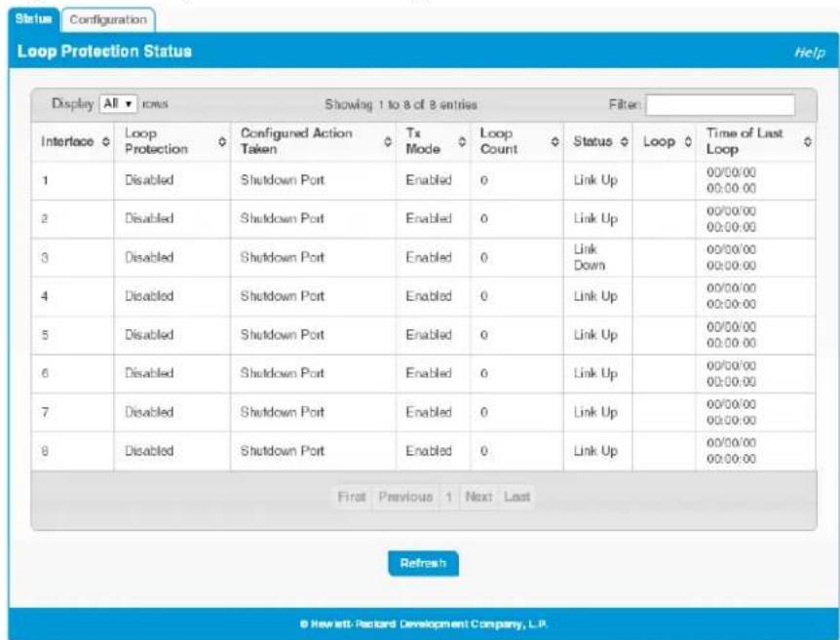Select Shutdown Port action in row 2

point(283,218)
